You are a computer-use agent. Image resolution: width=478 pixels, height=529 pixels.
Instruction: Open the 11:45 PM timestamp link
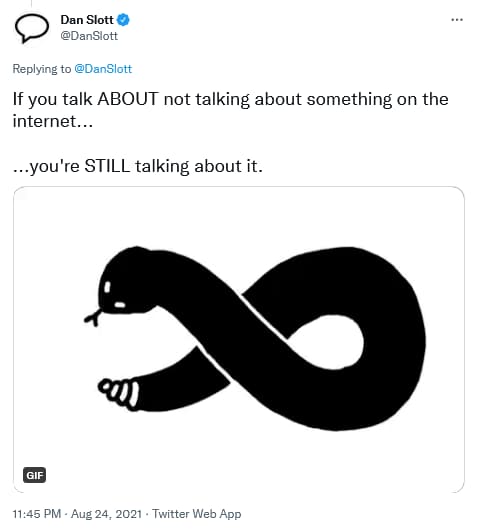coord(37,514)
